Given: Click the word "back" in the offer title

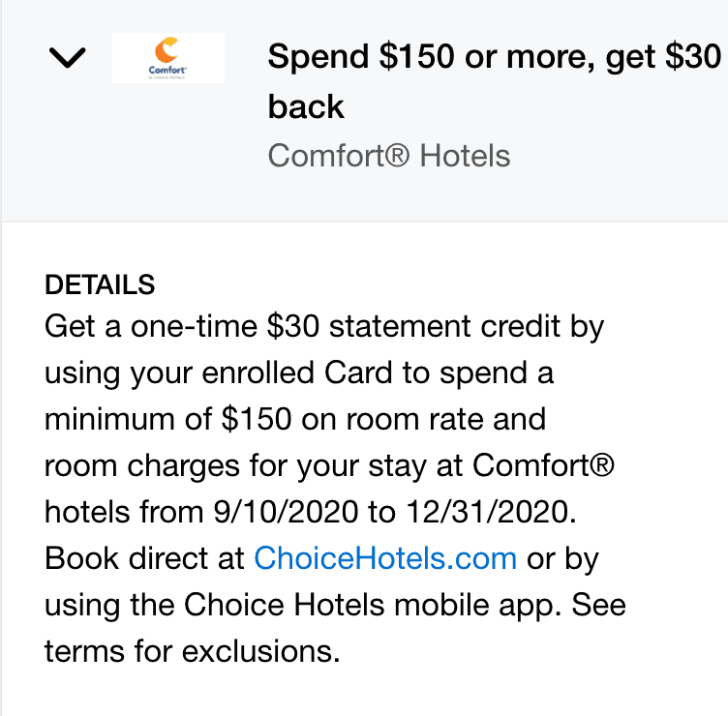Looking at the screenshot, I should 306,106.
